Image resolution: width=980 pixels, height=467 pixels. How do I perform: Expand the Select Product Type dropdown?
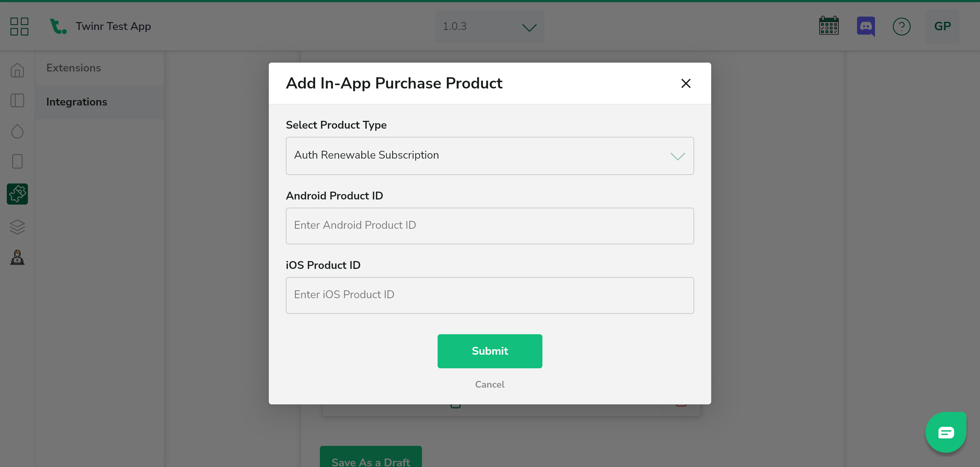point(490,156)
